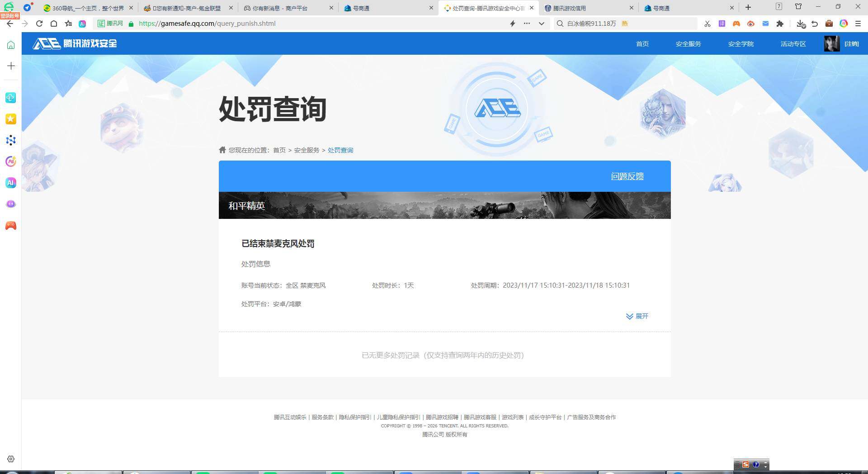Click 登录账号 login badge at top-left
This screenshot has width=868, height=474.
click(x=10, y=16)
